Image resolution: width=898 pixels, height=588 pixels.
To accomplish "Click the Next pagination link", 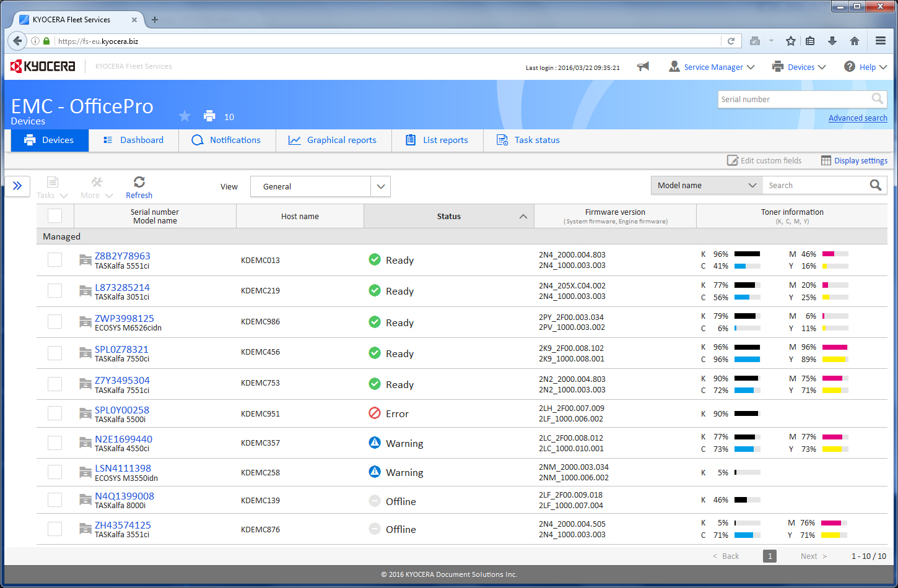I will coord(814,556).
